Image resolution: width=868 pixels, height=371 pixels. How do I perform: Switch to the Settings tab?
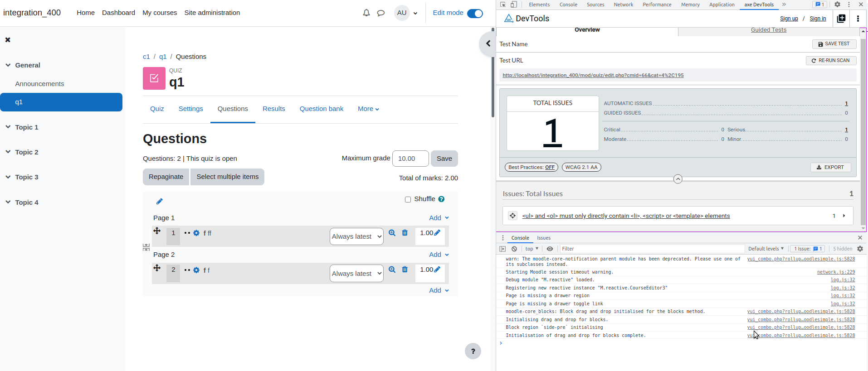click(190, 109)
